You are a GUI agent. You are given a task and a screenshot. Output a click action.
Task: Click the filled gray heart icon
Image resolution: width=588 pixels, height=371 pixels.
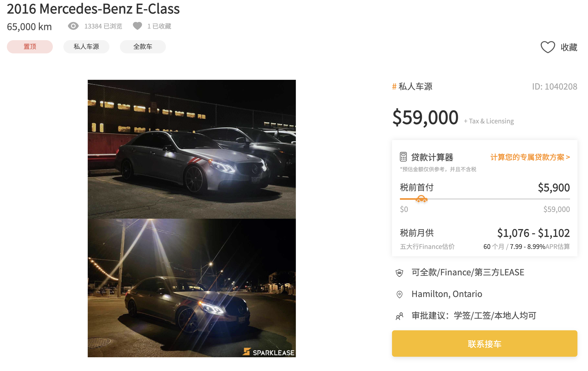click(137, 26)
